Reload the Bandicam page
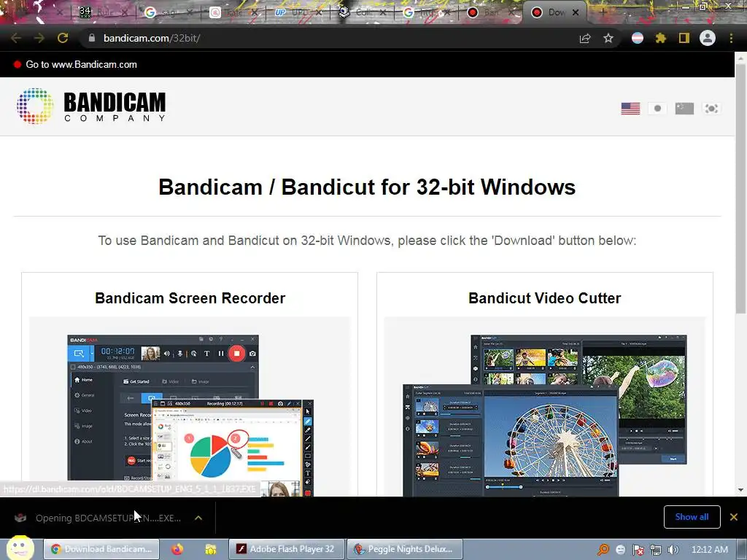The image size is (747, 560). coord(63,38)
